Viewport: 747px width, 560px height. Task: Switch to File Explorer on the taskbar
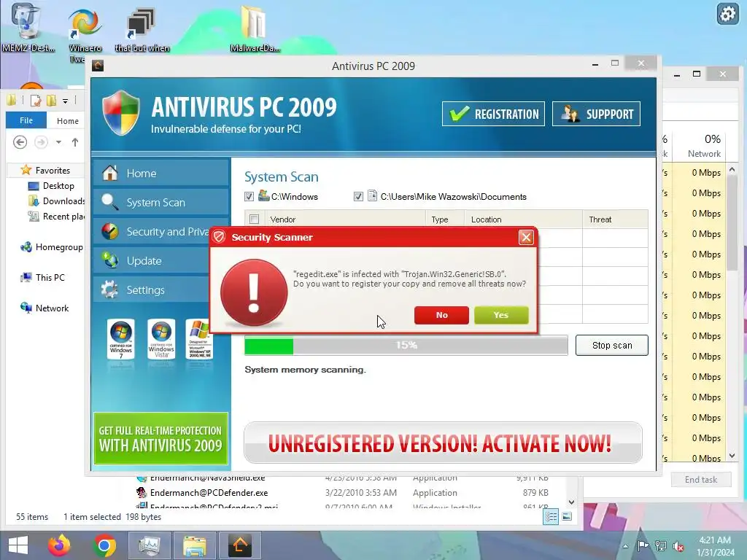(x=194, y=545)
